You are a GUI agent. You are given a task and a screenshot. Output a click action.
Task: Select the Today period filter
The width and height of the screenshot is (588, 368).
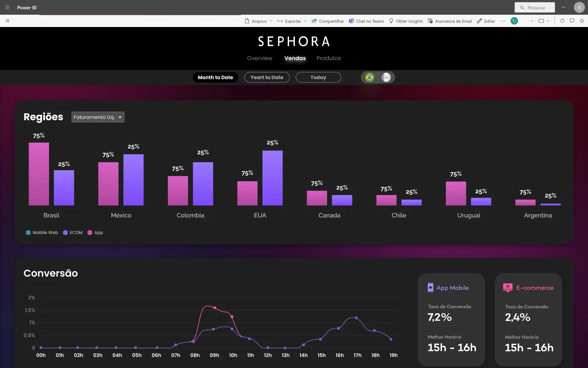318,77
